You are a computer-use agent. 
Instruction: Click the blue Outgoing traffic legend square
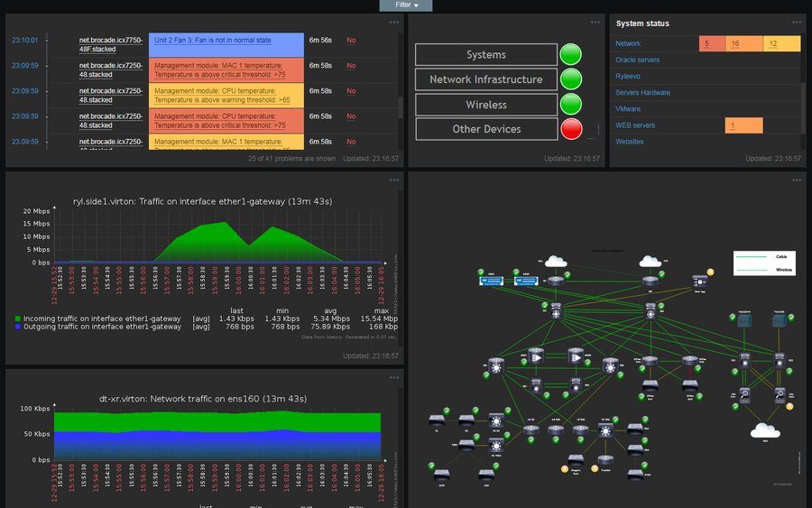tap(18, 327)
